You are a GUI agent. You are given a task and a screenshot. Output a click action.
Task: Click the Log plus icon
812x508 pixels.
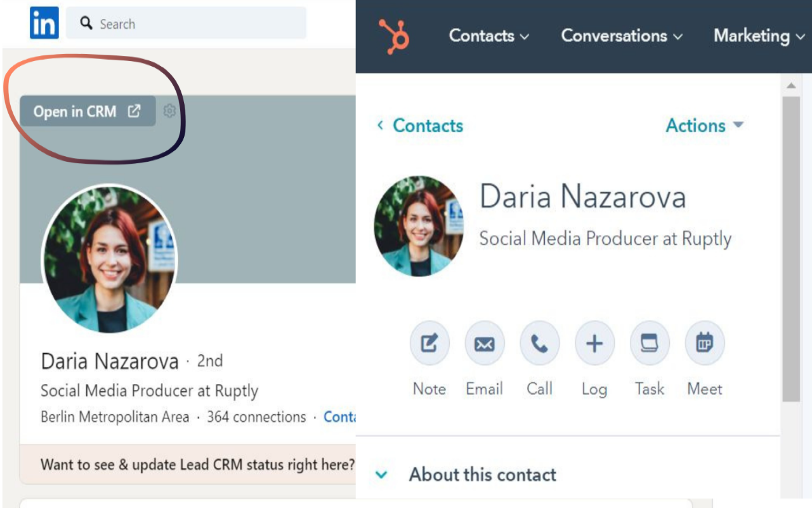pyautogui.click(x=594, y=344)
